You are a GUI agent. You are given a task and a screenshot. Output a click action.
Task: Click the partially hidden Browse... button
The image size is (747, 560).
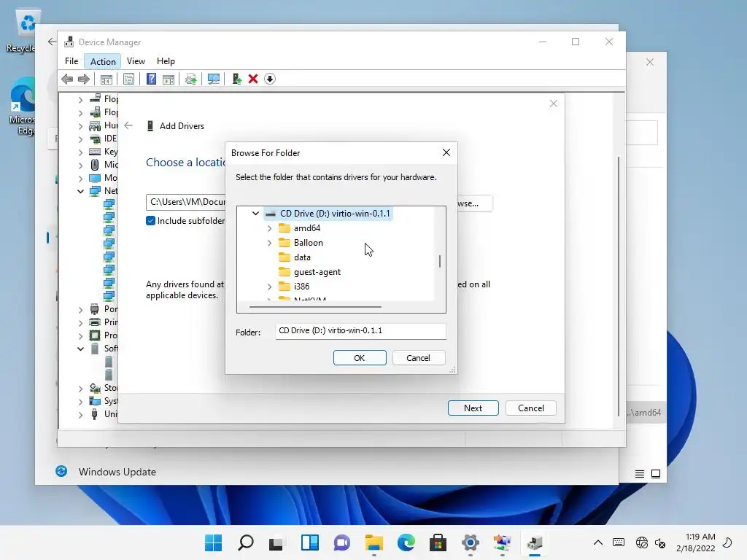[x=475, y=203]
